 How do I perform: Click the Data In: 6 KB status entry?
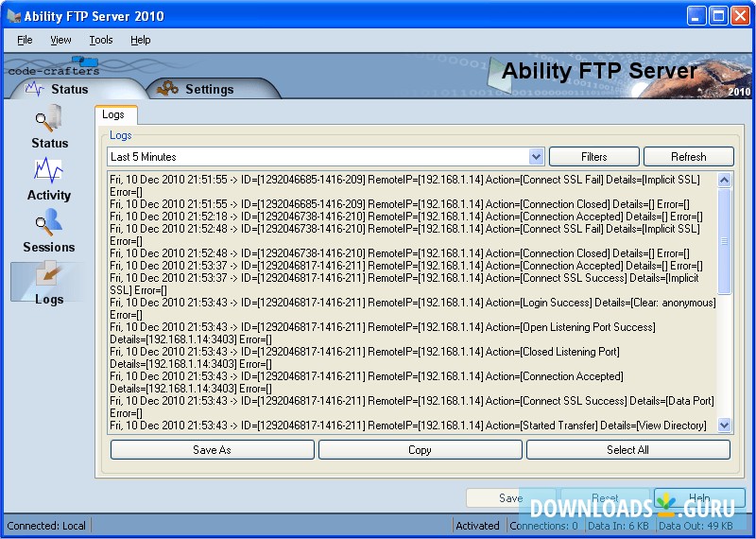tap(619, 526)
